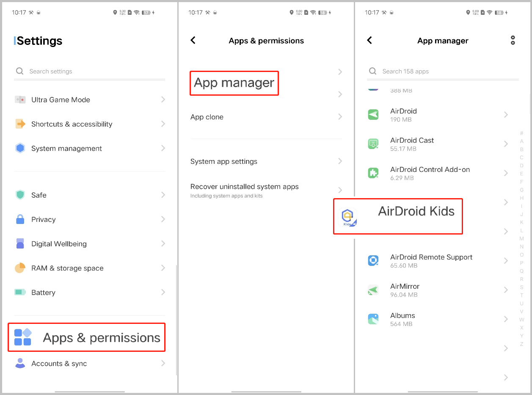The image size is (532, 395).
Task: Tap battery indicator in App manager status bar
Action: (499, 13)
